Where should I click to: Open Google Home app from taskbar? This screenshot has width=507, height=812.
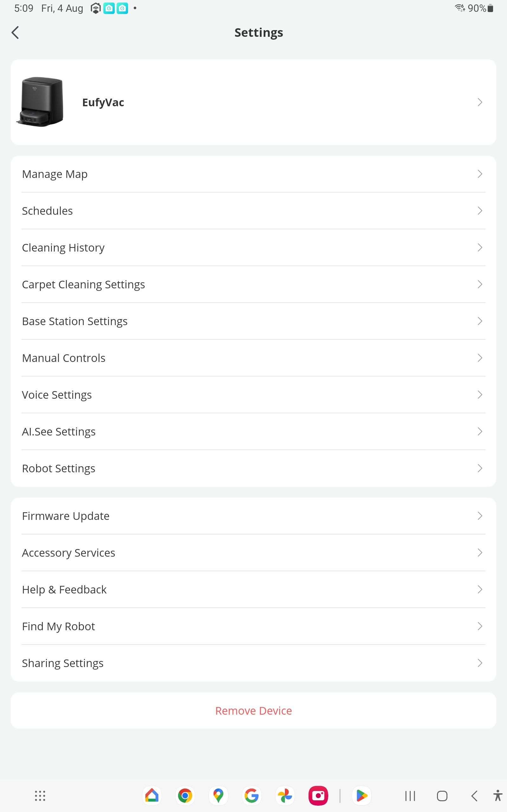point(151,796)
